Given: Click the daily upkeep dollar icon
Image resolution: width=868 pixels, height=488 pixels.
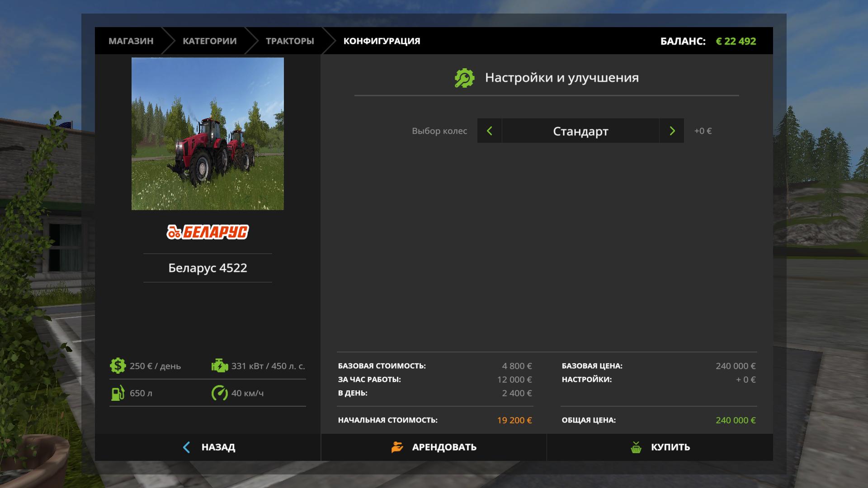Looking at the screenshot, I should tap(118, 366).
